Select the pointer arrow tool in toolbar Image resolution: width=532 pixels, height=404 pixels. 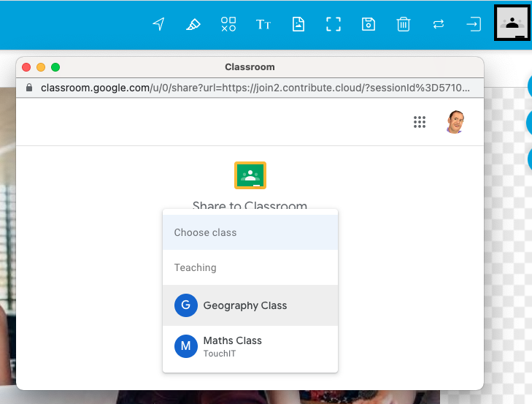pos(159,24)
